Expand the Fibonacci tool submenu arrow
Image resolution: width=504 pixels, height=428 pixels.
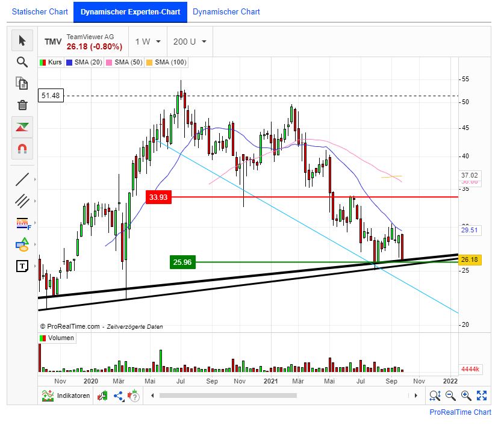coord(35,223)
